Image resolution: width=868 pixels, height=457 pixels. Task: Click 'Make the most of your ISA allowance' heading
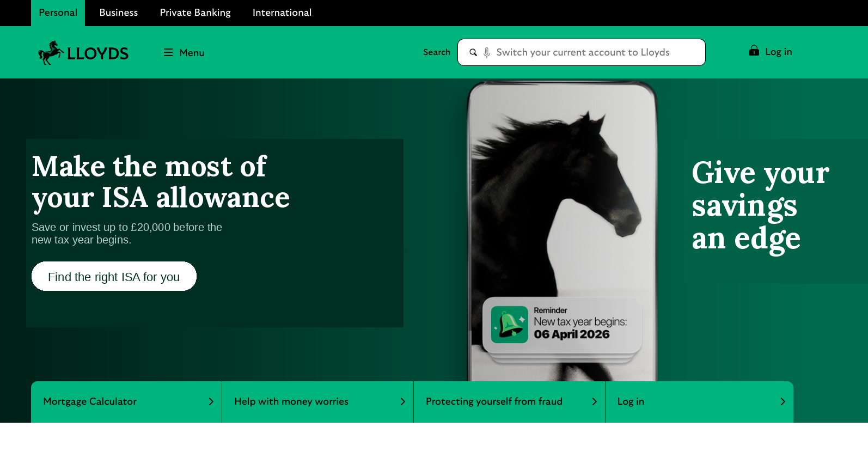[161, 182]
